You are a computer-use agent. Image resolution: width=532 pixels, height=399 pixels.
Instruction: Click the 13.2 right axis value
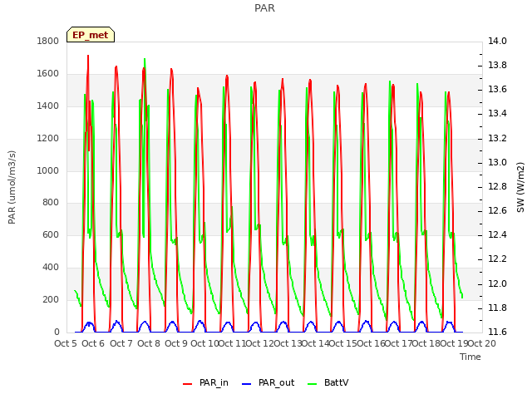pos(497,139)
